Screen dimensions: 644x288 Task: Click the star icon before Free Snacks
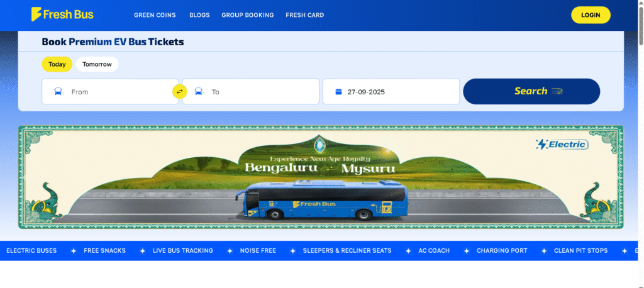pos(70,251)
